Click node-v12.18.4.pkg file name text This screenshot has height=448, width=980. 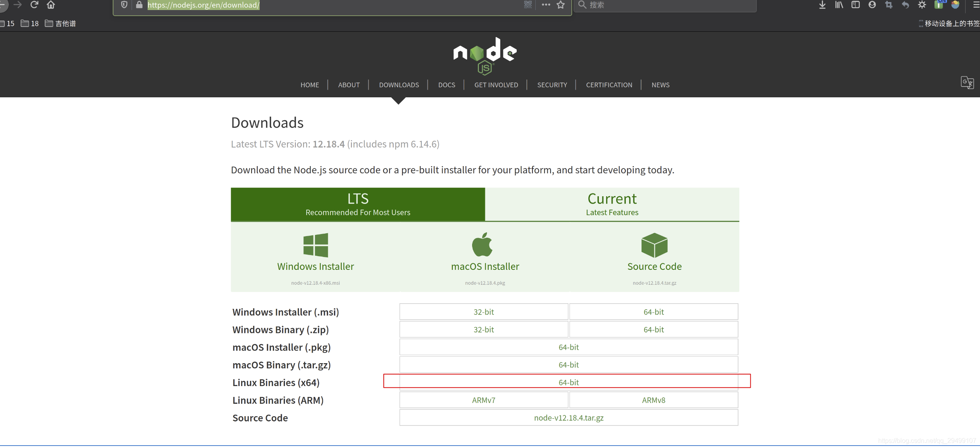pyautogui.click(x=485, y=283)
